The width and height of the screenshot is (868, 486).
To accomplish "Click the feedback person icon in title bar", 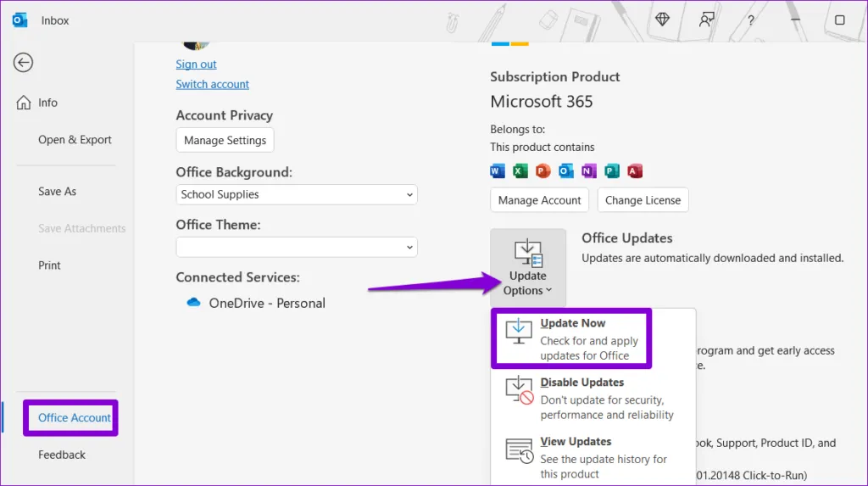I will (x=706, y=20).
